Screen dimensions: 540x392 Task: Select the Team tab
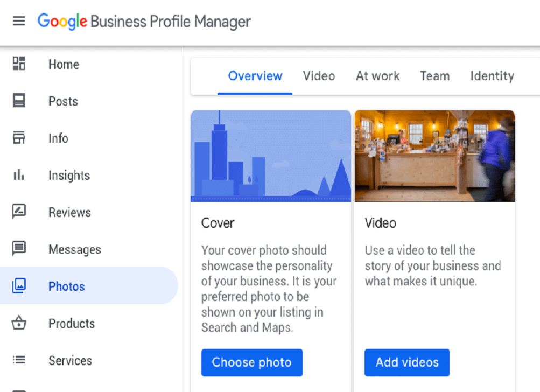pos(434,76)
